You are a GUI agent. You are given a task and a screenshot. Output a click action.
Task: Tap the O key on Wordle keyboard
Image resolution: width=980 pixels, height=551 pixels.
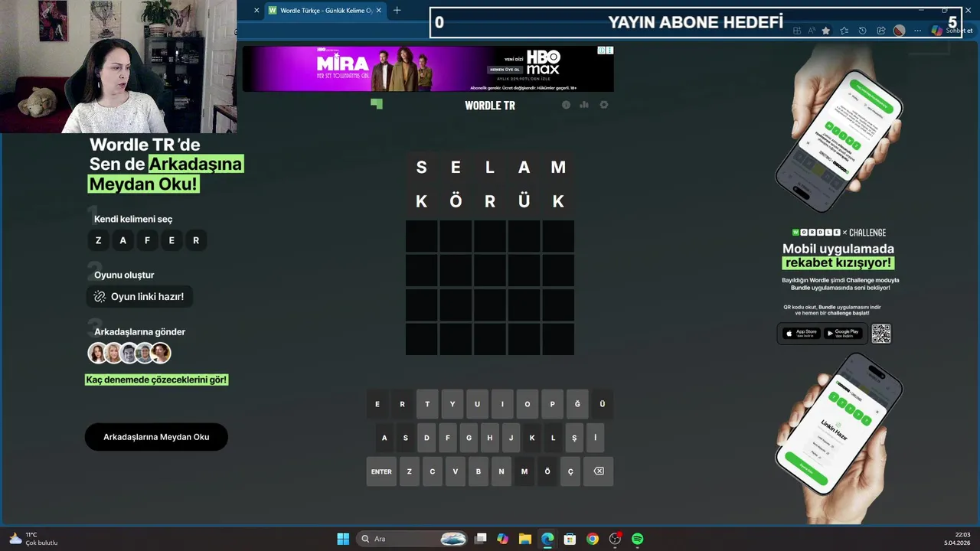pos(528,404)
